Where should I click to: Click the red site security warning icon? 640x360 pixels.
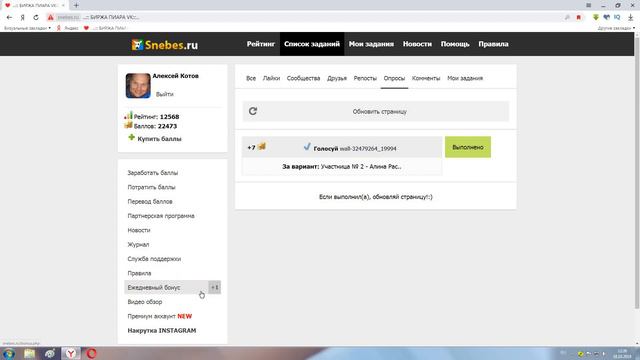[x=50, y=17]
